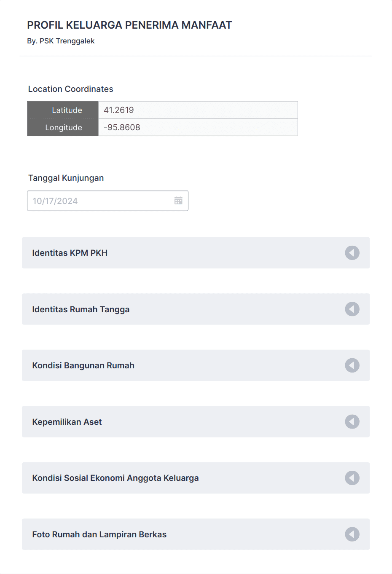Expand the Identitas KPM PKH section

click(x=196, y=253)
